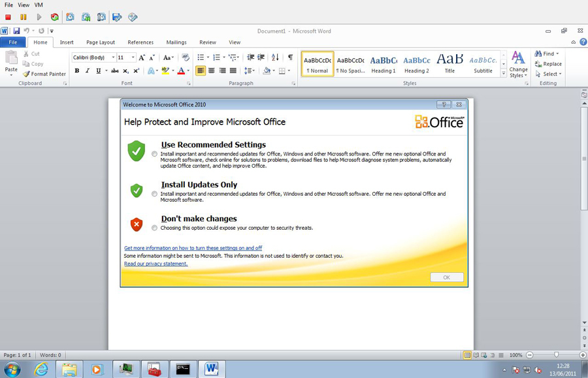Image resolution: width=588 pixels, height=378 pixels.
Task: Switch to Print Layout view
Action: (x=467, y=354)
